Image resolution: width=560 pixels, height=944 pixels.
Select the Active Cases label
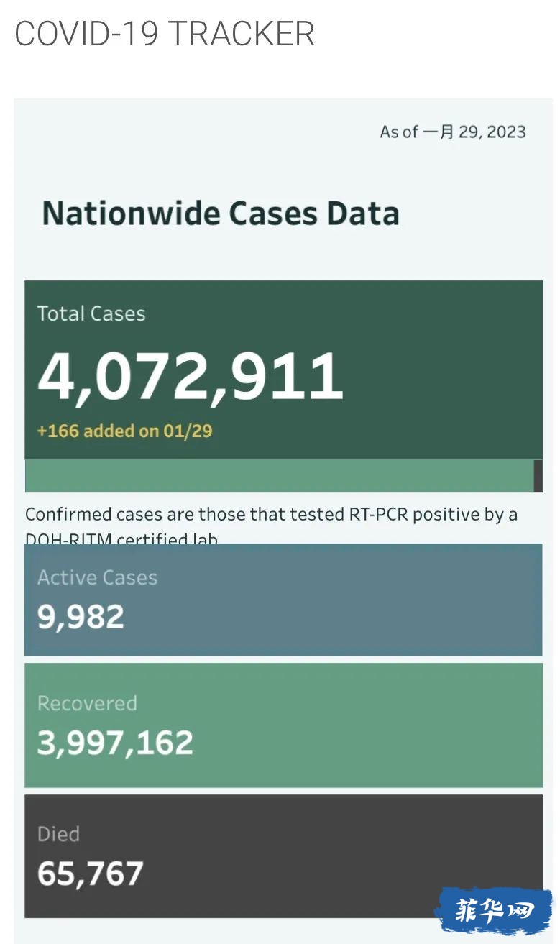[97, 577]
